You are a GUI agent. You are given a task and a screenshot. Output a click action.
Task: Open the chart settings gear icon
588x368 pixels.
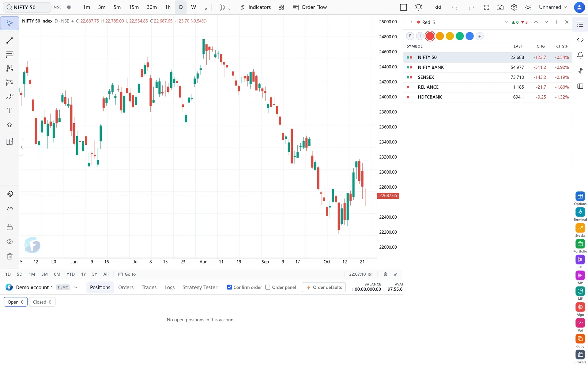[x=514, y=7]
